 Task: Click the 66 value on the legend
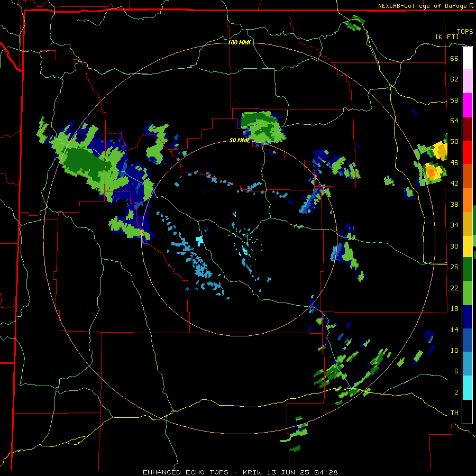click(x=454, y=58)
